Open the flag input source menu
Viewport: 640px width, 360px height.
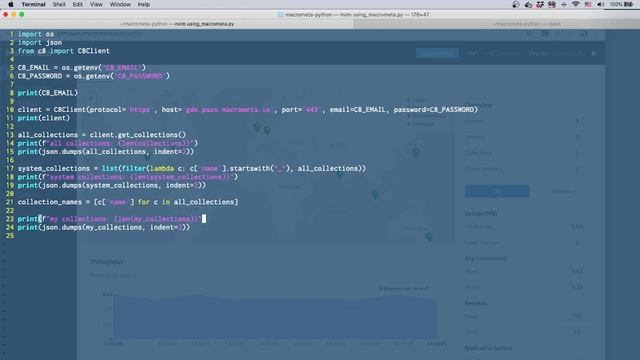pyautogui.click(x=588, y=4)
